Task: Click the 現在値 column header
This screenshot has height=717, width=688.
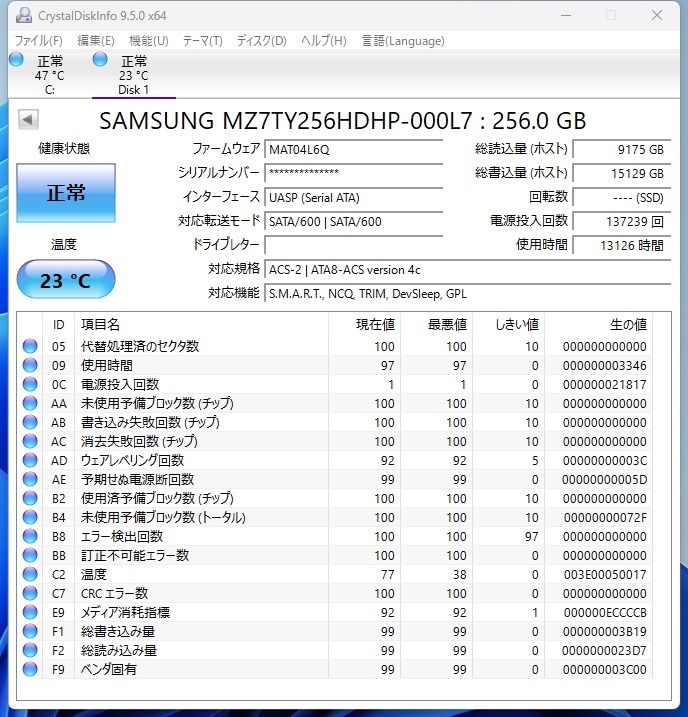Action: click(x=365, y=324)
